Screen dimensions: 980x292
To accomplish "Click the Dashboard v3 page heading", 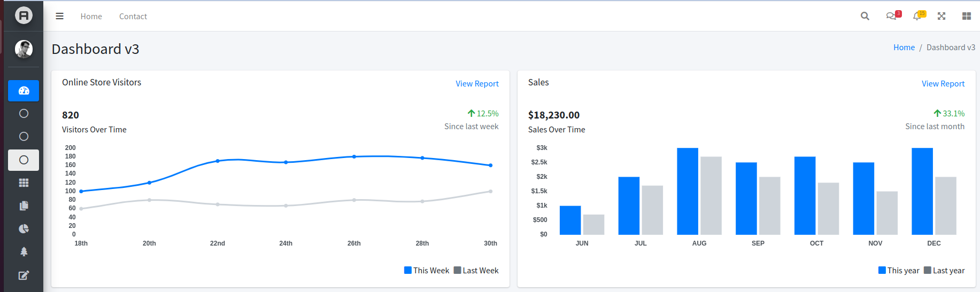I will (x=95, y=49).
